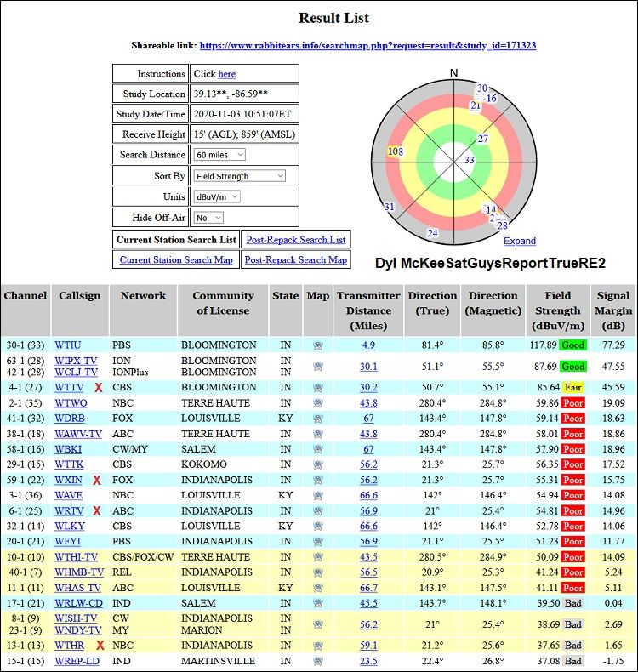
Task: Click the gray Bad badge for WRLW-CD
Action: pyautogui.click(x=572, y=603)
